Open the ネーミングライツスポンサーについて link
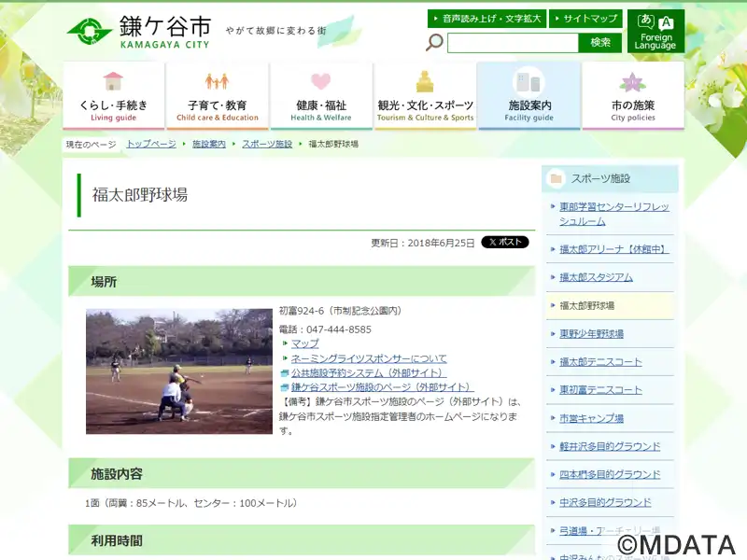747x560 pixels. (x=369, y=358)
